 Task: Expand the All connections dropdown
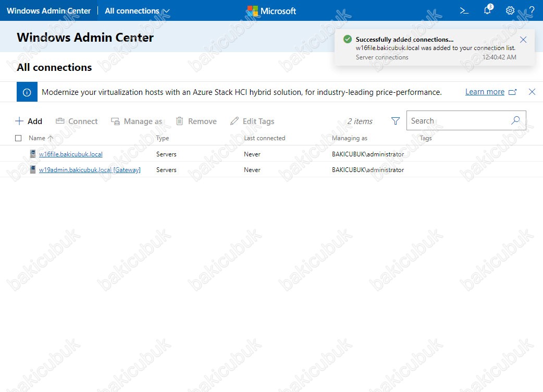click(x=137, y=11)
